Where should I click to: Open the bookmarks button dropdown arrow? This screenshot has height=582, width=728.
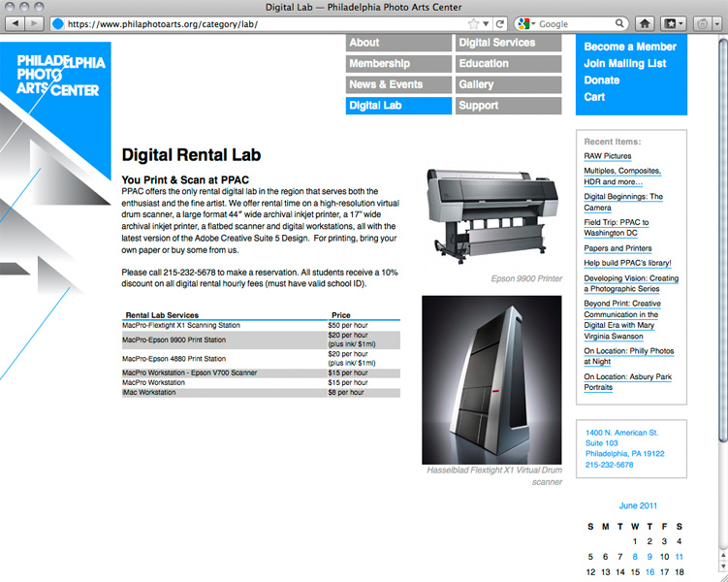pyautogui.click(x=681, y=23)
